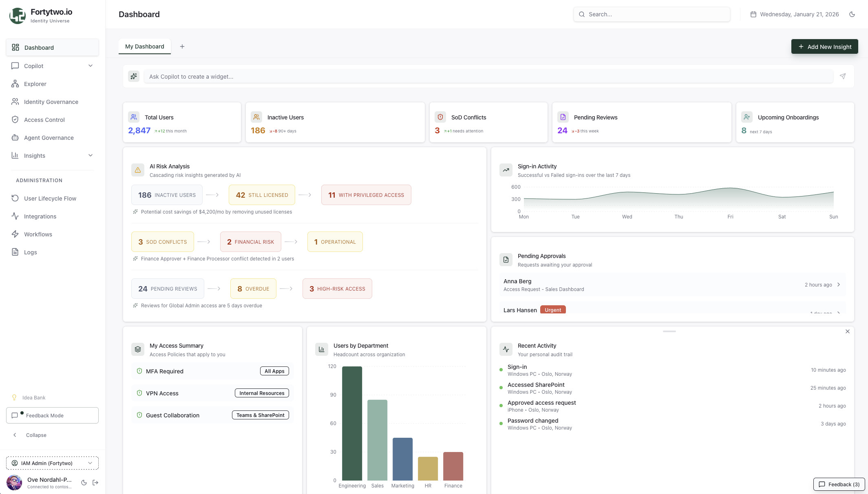Screen dimensions: 868x494
Task: Click the send arrow in Copilot input
Action: coord(843,76)
